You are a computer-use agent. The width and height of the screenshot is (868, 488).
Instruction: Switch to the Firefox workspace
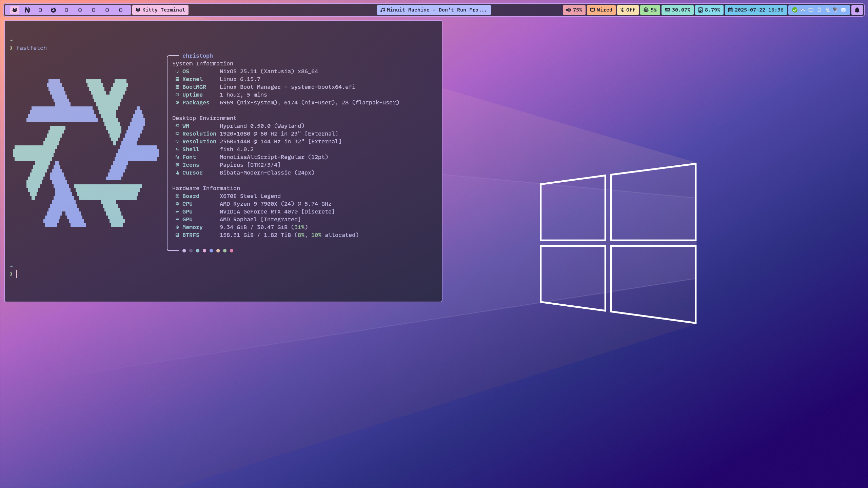[53, 10]
